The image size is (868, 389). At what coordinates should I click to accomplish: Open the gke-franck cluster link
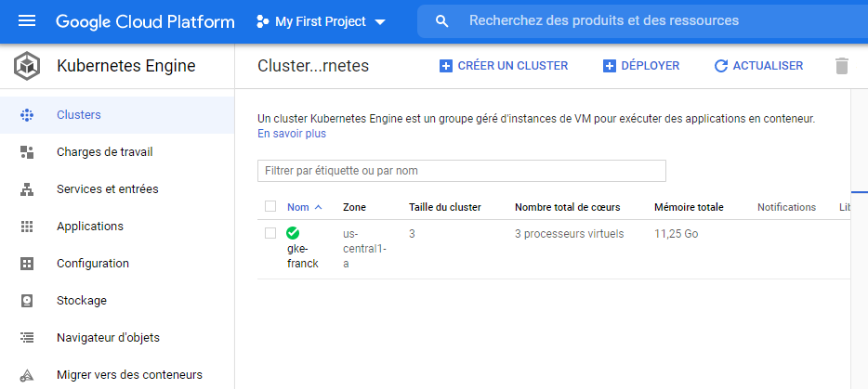(x=303, y=256)
